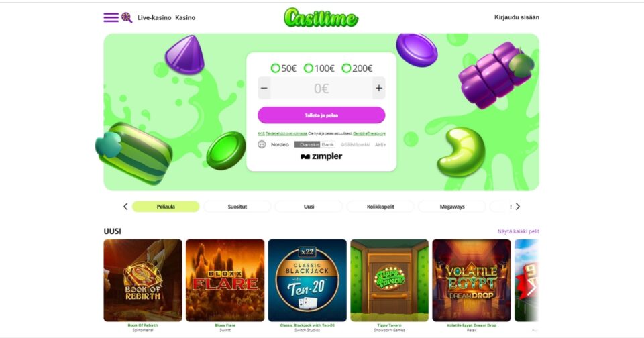Open the purple hamburger menu
The height and width of the screenshot is (338, 644).
point(111,17)
